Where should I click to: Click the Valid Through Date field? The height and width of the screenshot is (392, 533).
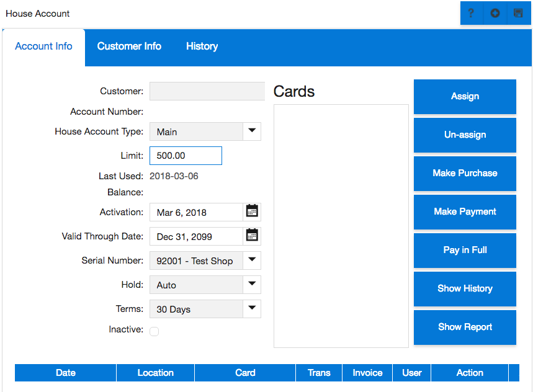[x=196, y=236]
